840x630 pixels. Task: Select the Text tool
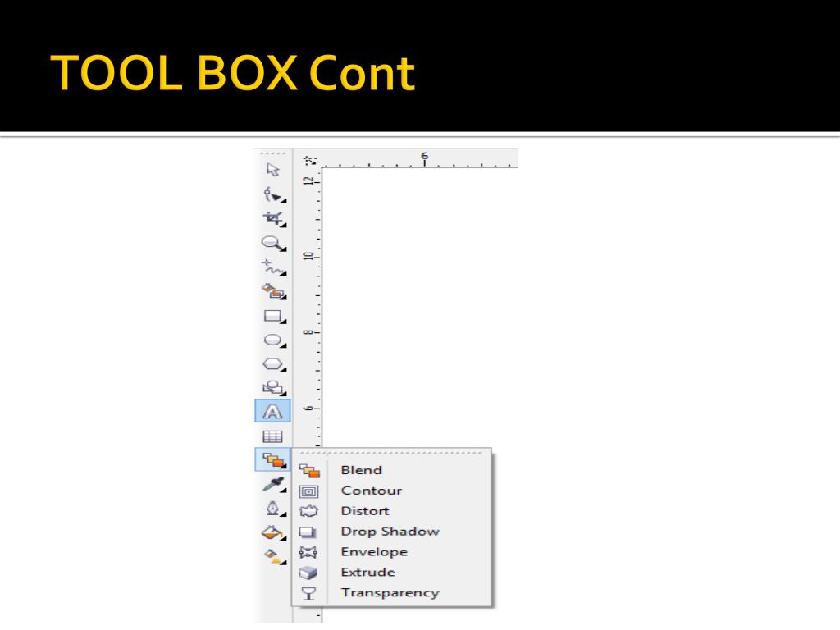click(x=272, y=412)
